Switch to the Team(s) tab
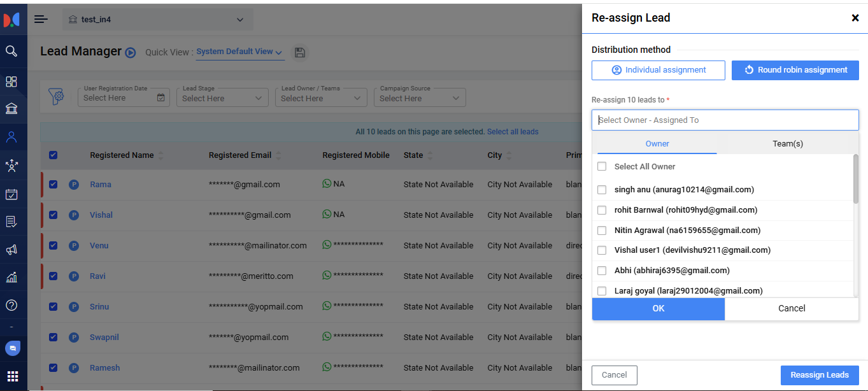This screenshot has height=391, width=868. [x=788, y=144]
